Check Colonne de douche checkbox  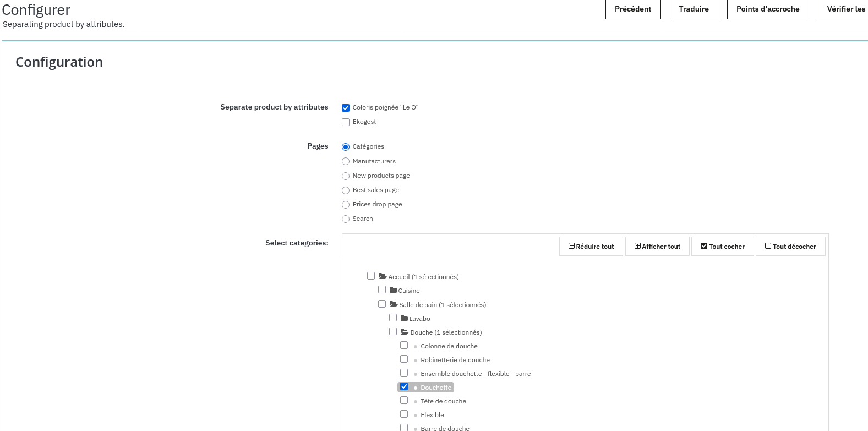(x=404, y=345)
